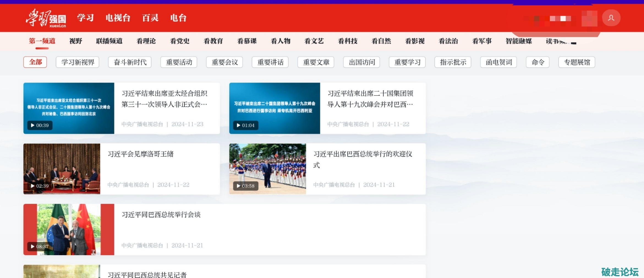Select the 专题展馆 filter tag
Screen dimensions: 644x278
click(x=577, y=62)
